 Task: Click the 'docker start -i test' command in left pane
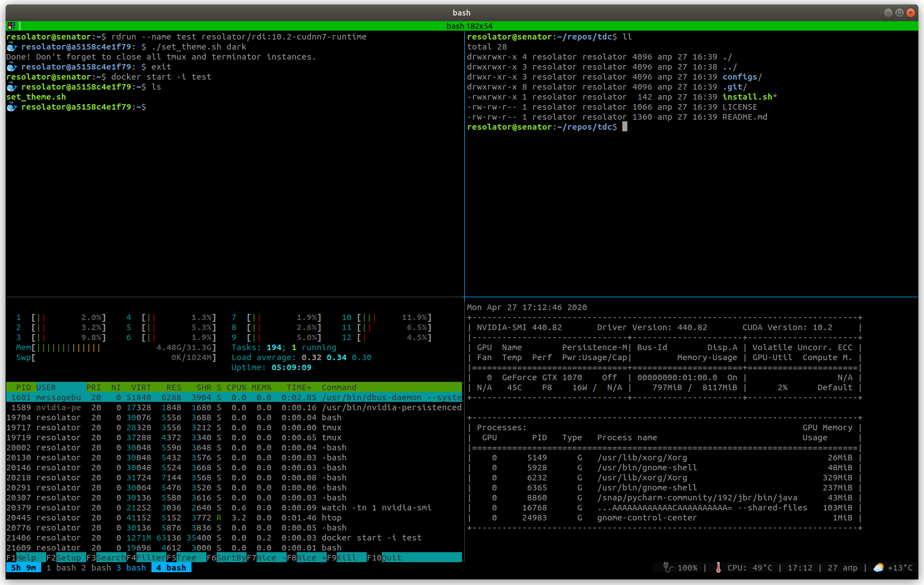[161, 77]
